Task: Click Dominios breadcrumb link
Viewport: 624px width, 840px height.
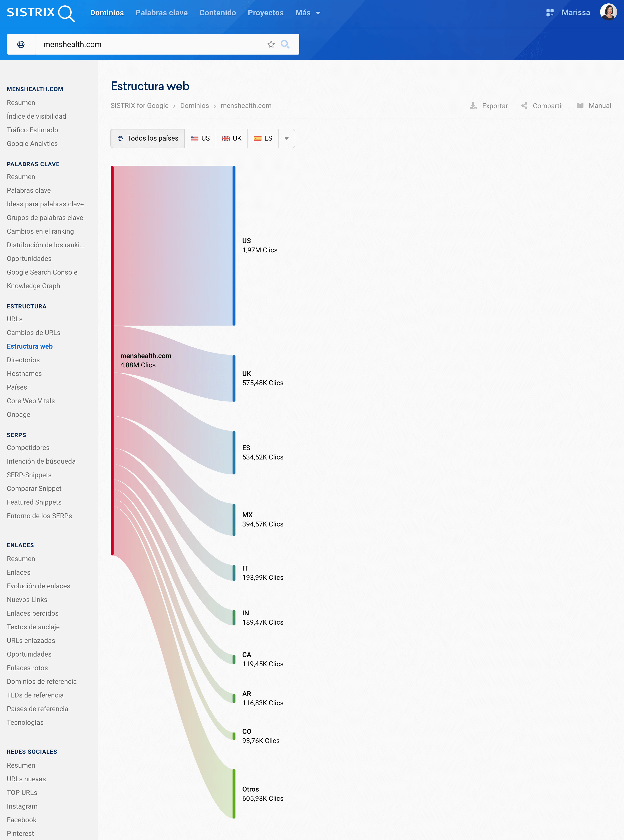Action: click(194, 106)
